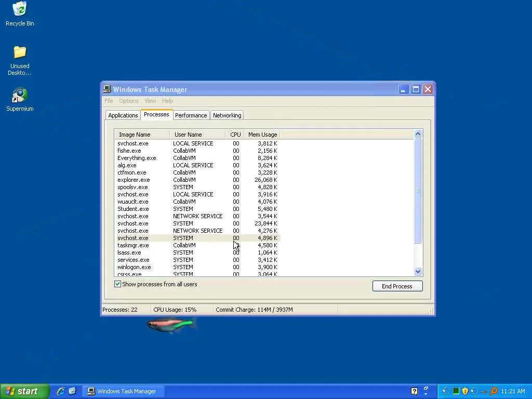Select the winlogon.exe process row

pos(197,267)
